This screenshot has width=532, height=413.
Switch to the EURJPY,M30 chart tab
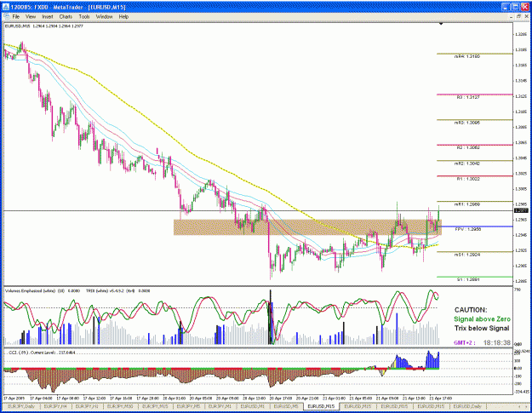pyautogui.click(x=120, y=406)
